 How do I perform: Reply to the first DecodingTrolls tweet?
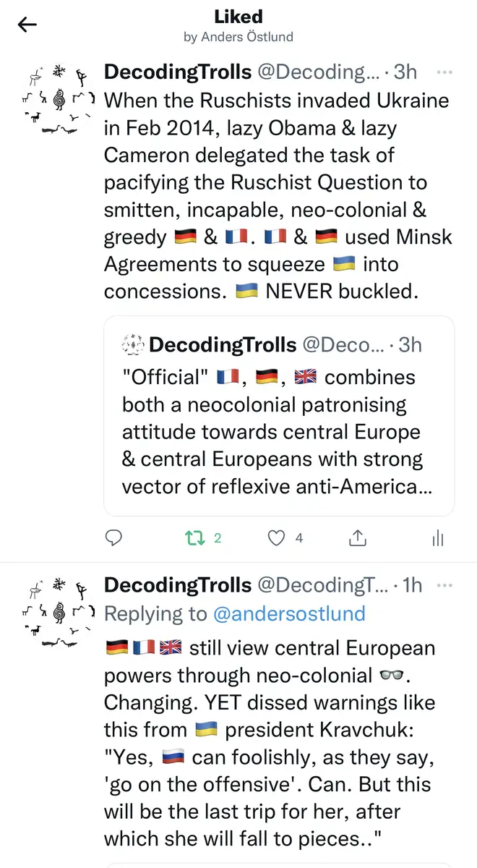pos(113,538)
